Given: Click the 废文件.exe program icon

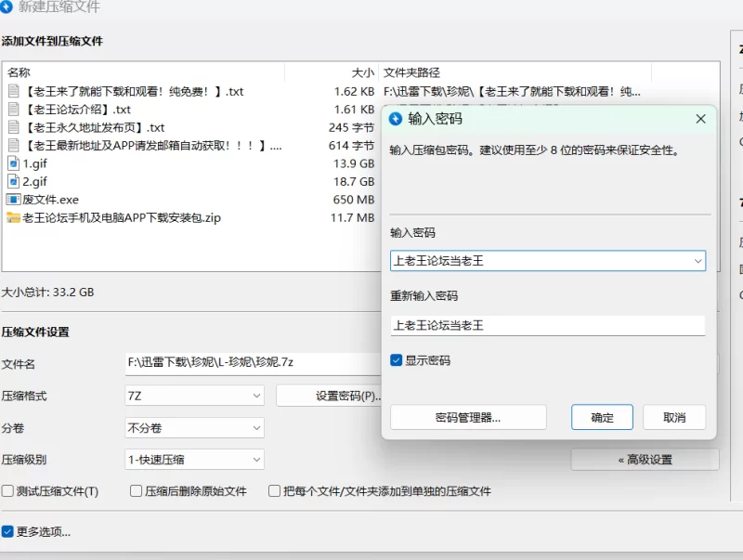Looking at the screenshot, I should [x=14, y=200].
